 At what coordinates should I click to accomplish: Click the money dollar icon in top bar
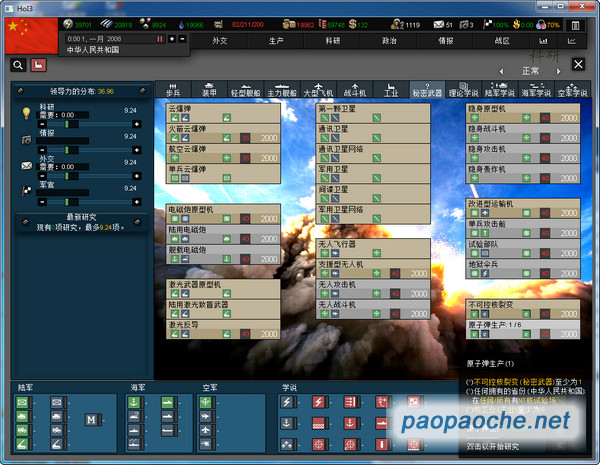[352, 24]
